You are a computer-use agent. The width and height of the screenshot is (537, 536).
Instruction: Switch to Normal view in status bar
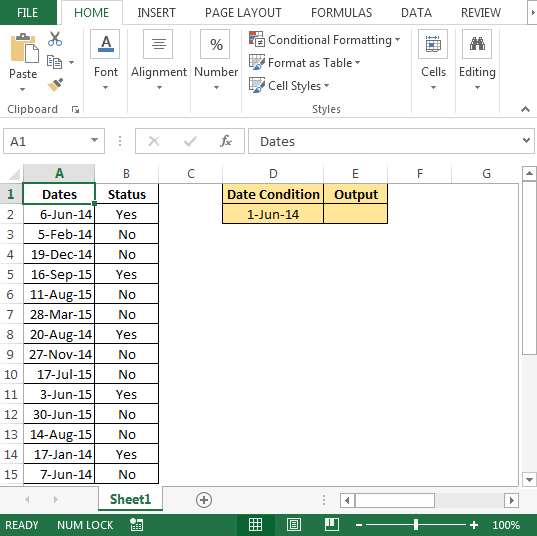tap(255, 525)
